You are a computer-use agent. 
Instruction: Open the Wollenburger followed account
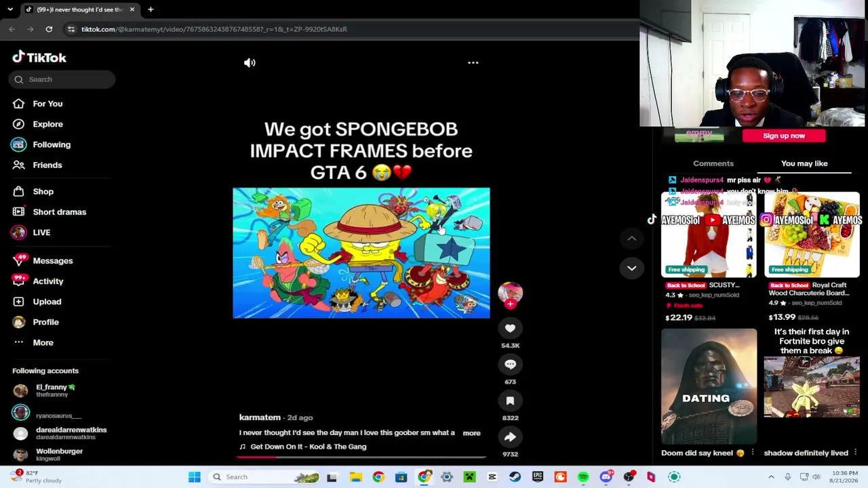(59, 455)
